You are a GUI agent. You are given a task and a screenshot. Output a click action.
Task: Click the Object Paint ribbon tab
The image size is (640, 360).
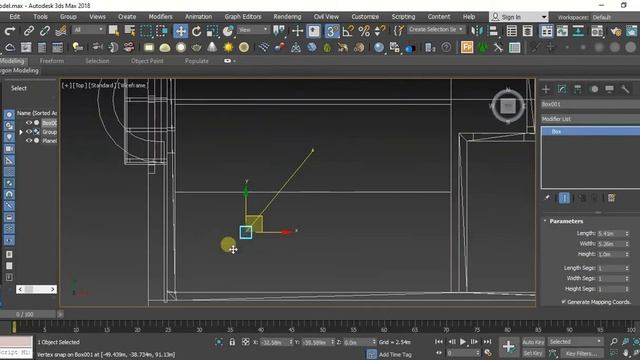147,61
